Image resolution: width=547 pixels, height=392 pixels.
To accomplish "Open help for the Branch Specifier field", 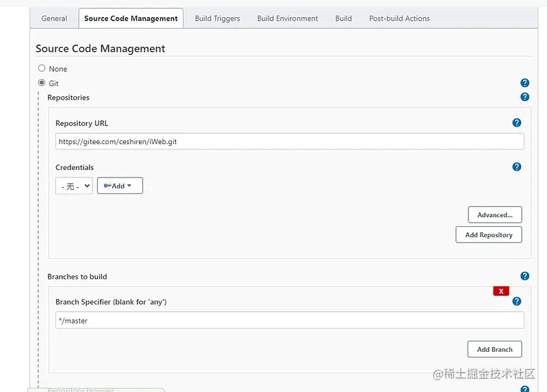I will 517,301.
